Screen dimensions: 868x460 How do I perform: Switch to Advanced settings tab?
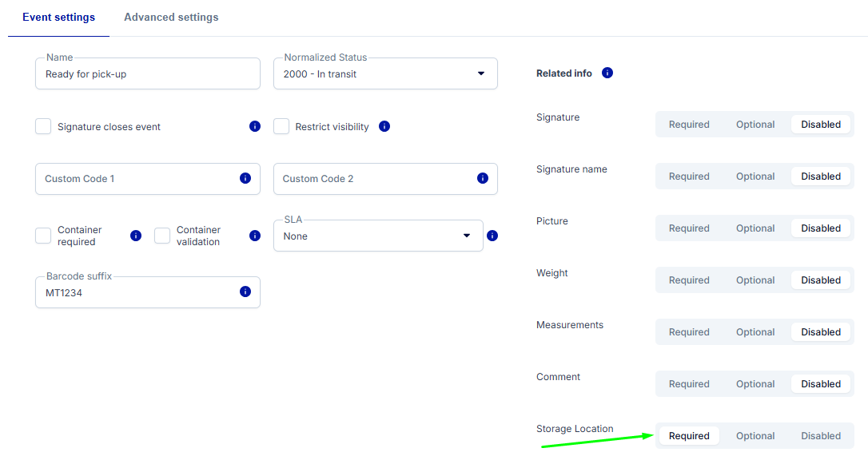click(x=171, y=17)
